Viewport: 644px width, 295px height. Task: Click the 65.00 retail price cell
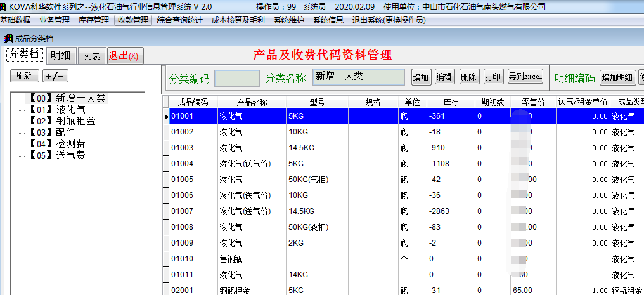(533, 290)
